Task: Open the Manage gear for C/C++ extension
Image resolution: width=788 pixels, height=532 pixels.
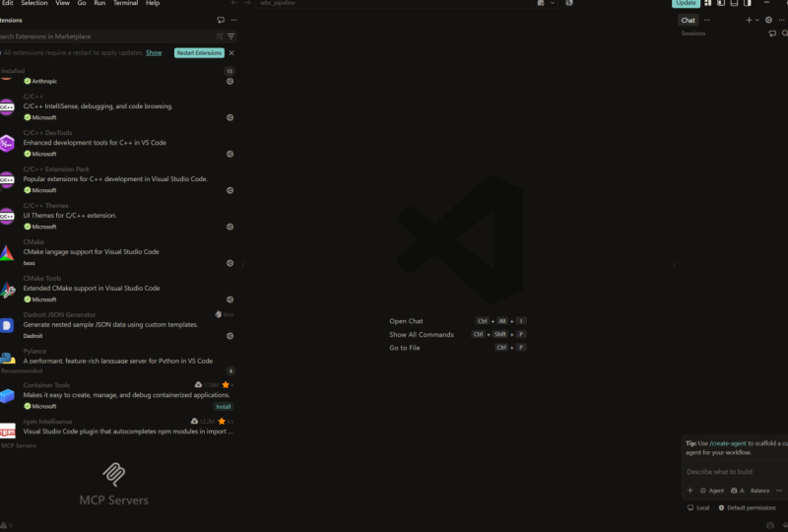Action: (230, 117)
